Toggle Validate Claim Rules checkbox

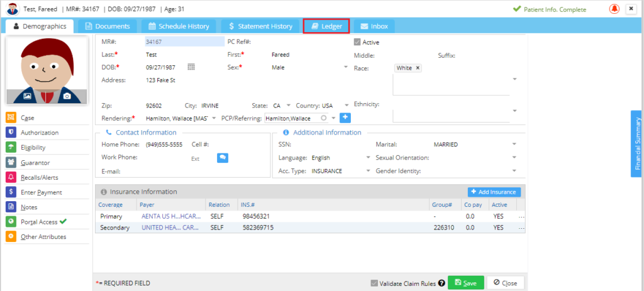point(374,283)
